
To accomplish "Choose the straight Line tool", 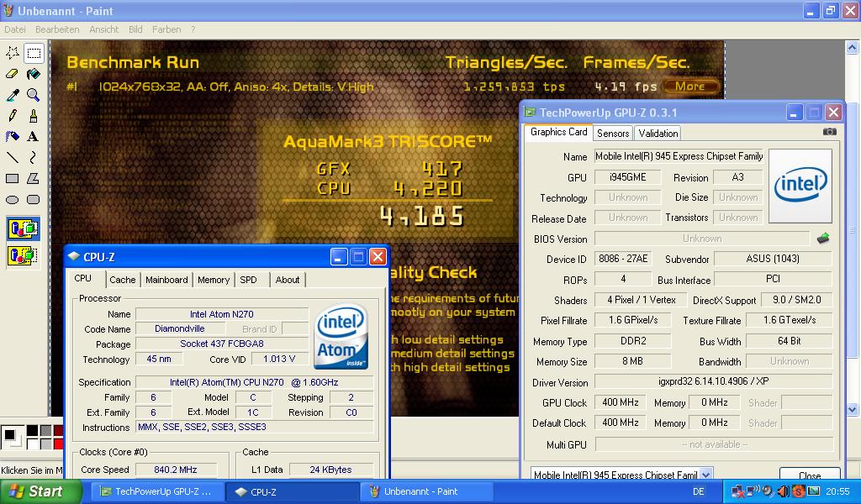I will click(12, 158).
